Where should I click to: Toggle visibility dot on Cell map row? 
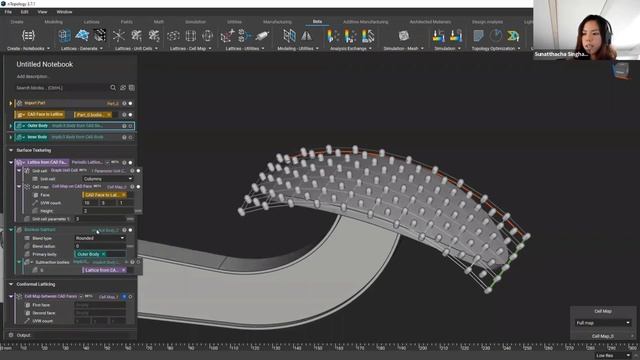tap(138, 187)
